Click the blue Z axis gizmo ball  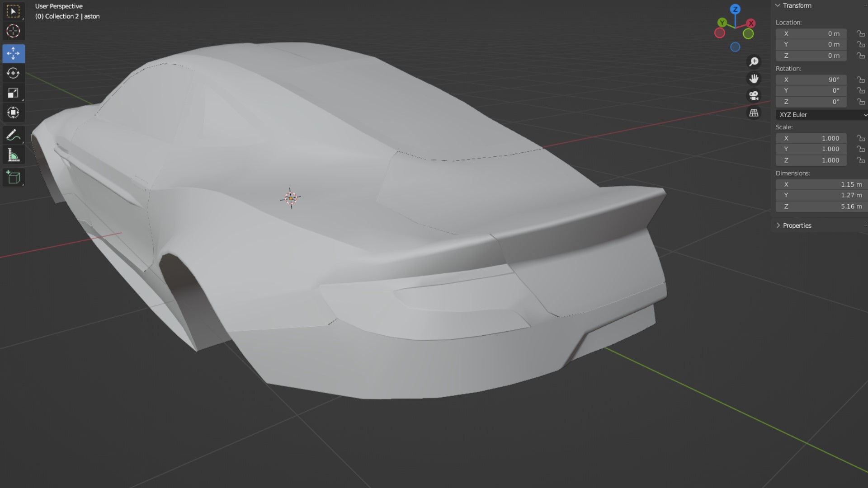735,9
